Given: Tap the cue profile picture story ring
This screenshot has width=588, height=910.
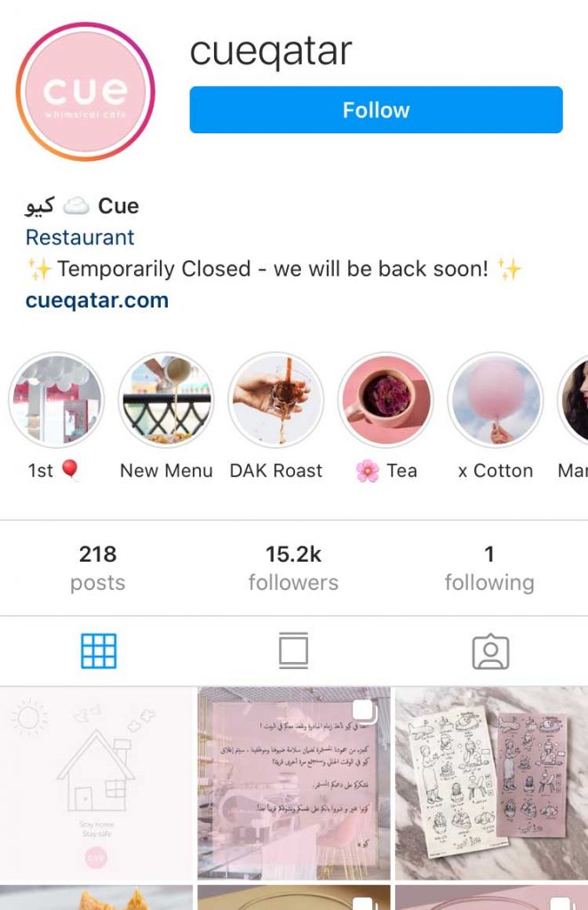Looking at the screenshot, I should click(85, 92).
